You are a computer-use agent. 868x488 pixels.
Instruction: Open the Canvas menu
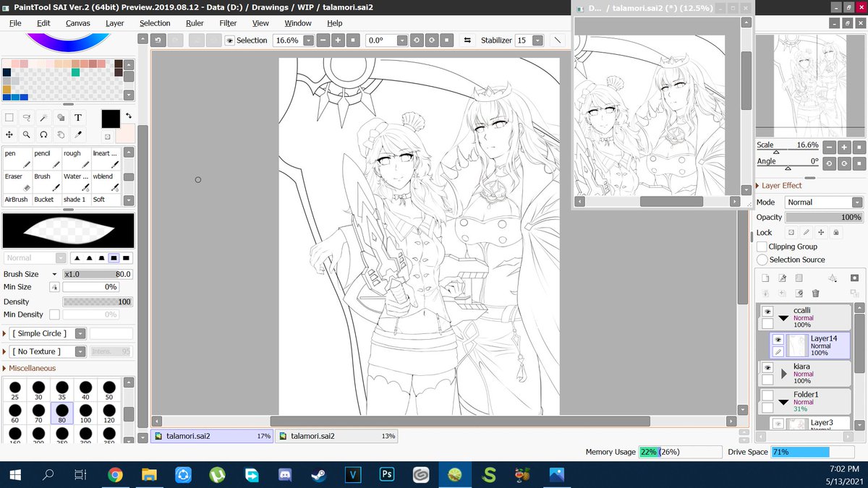coord(77,23)
